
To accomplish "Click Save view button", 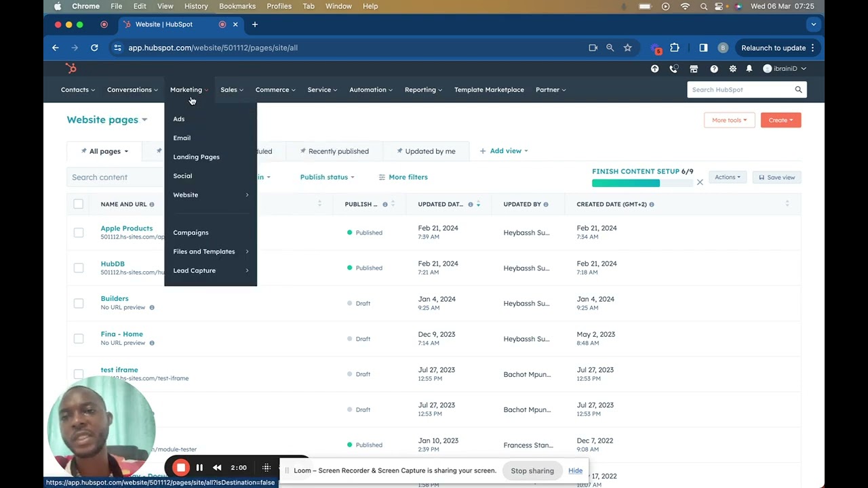I will click(776, 177).
